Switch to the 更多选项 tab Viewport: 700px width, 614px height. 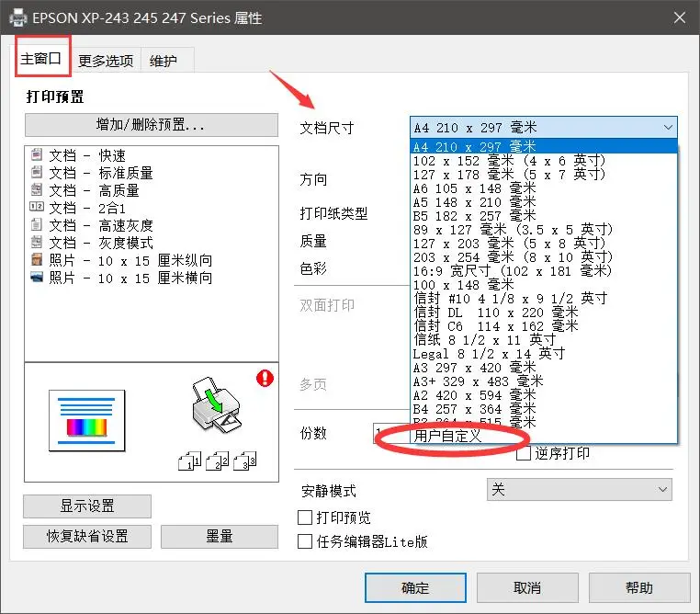point(106,61)
